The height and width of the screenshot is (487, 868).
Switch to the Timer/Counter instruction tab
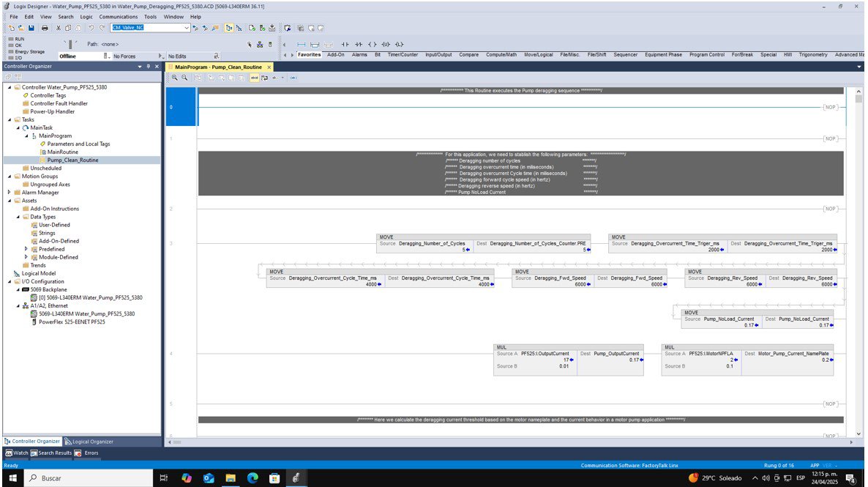coord(403,55)
